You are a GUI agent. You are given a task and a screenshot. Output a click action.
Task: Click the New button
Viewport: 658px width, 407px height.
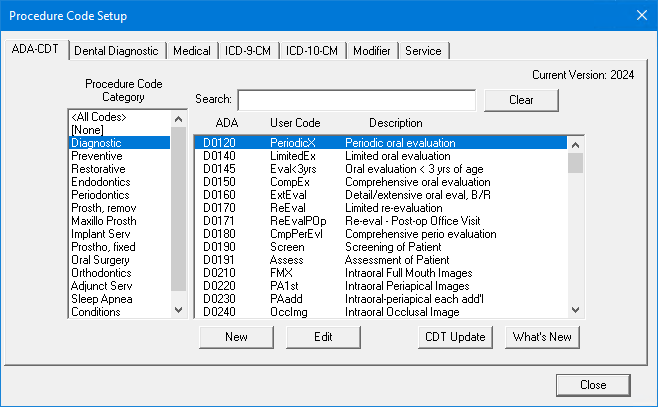pos(236,337)
